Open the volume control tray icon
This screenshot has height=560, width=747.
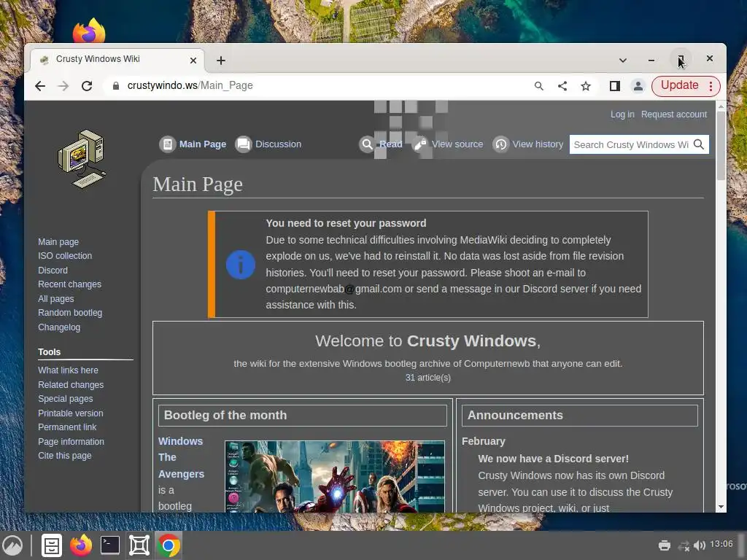pos(699,545)
